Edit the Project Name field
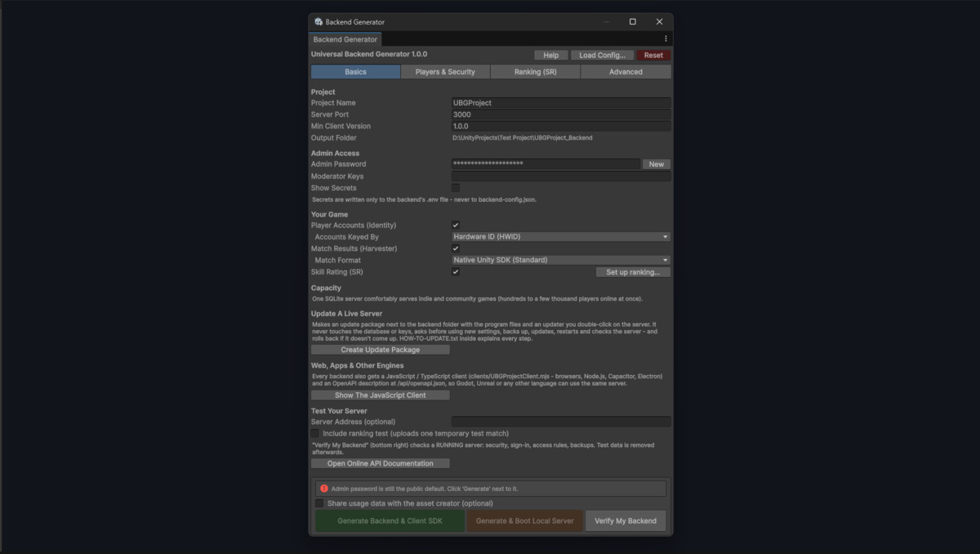 [x=561, y=103]
